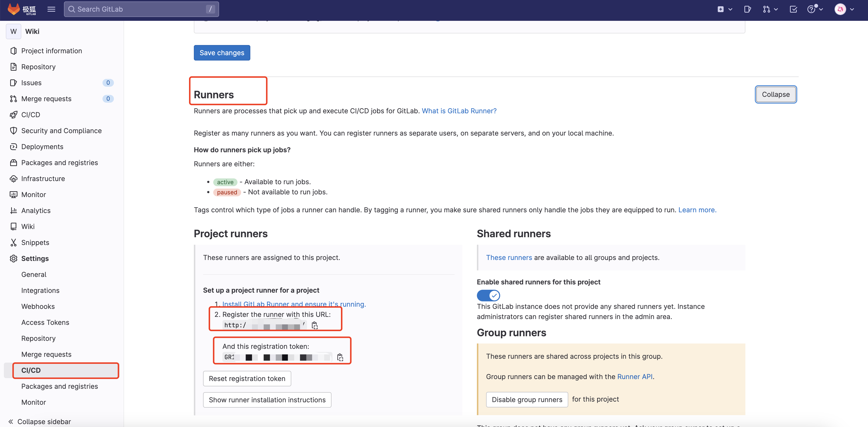Open the hamburger navigation menu
The image size is (868, 427).
[51, 9]
